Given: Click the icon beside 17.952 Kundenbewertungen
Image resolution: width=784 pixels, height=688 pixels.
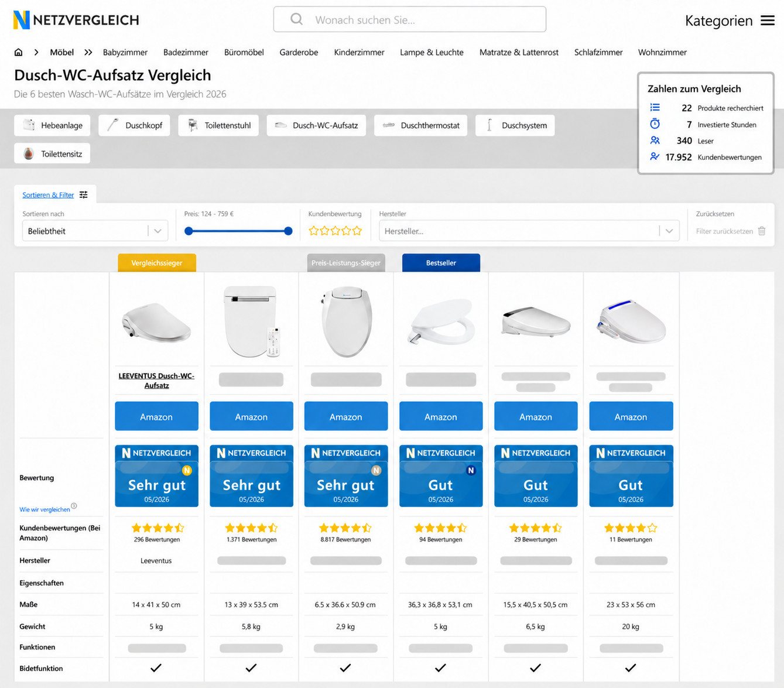Looking at the screenshot, I should point(655,156).
